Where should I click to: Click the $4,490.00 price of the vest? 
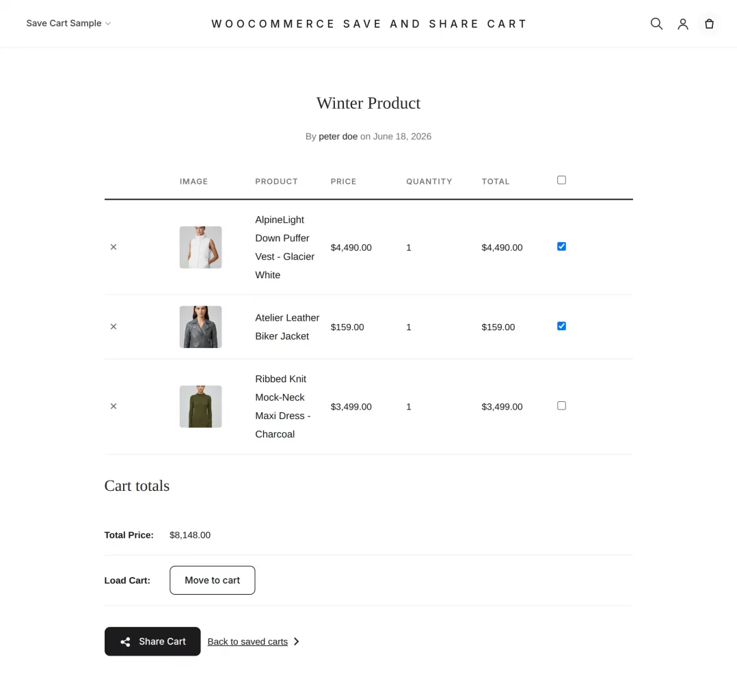click(x=351, y=247)
